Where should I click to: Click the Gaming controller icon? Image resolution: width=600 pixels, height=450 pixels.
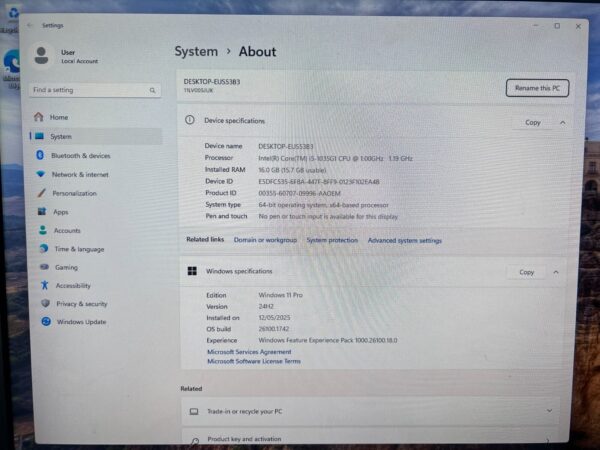pos(44,267)
